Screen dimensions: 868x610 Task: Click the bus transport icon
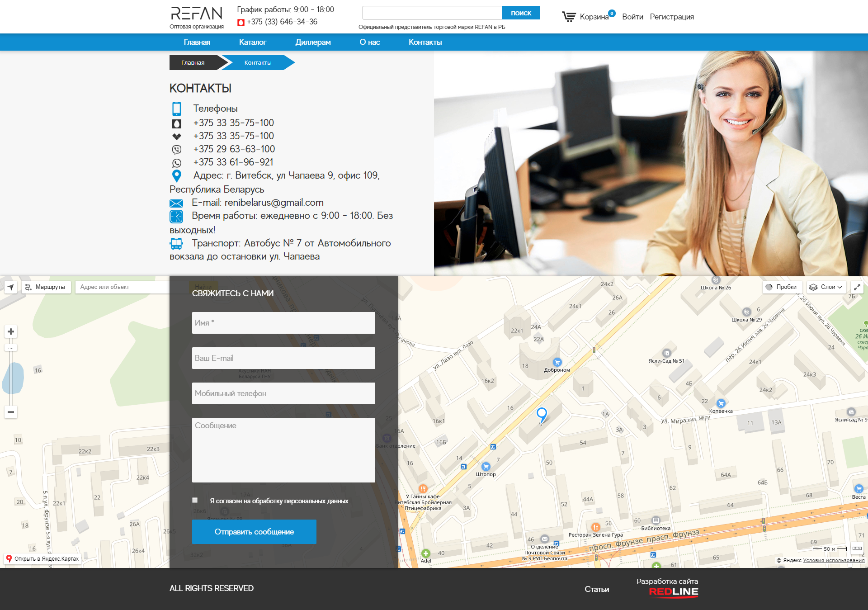(176, 244)
